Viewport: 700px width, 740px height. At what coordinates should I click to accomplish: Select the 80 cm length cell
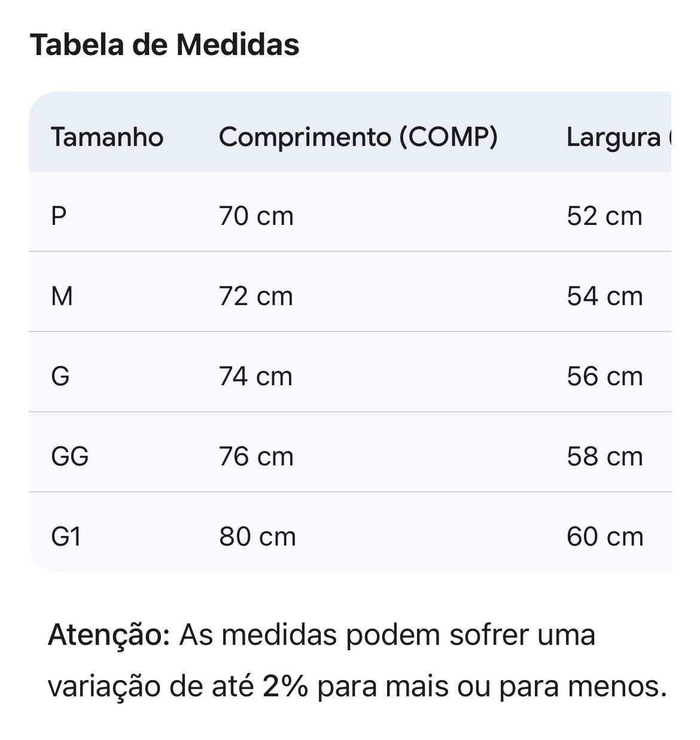pyautogui.click(x=257, y=537)
